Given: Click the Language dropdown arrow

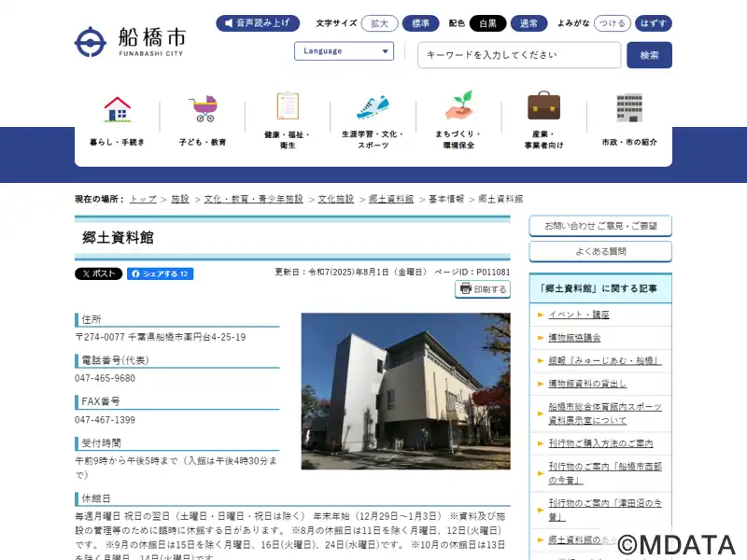Looking at the screenshot, I should [x=385, y=51].
